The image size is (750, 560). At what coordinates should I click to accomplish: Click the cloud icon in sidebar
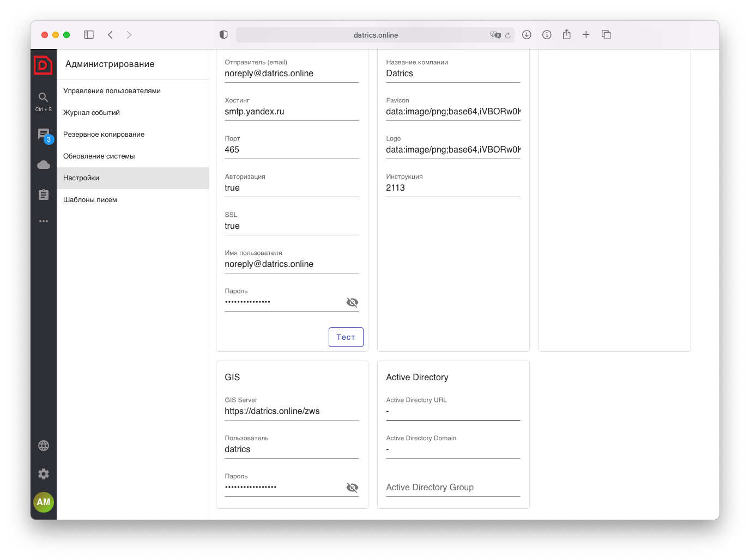point(44,165)
